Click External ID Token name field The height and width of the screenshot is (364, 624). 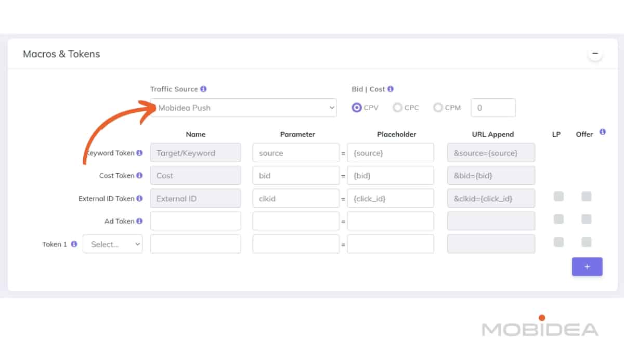pos(196,199)
